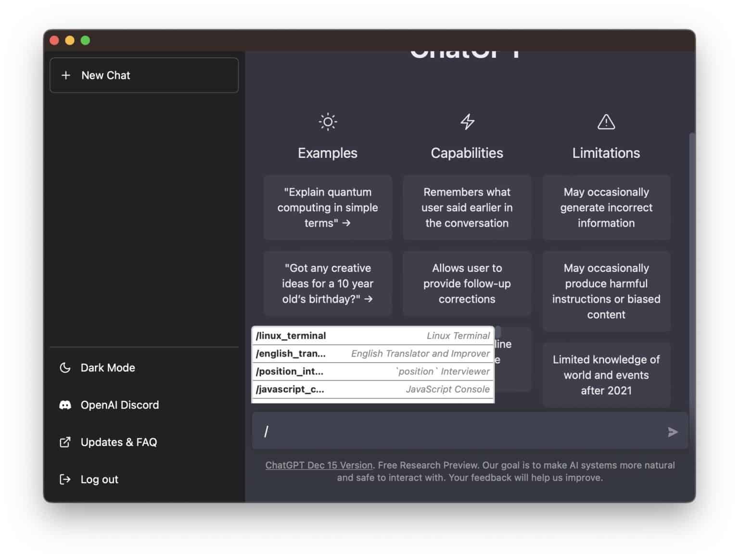
Task: Select the `position` Interviewer suggestion
Action: (x=373, y=371)
